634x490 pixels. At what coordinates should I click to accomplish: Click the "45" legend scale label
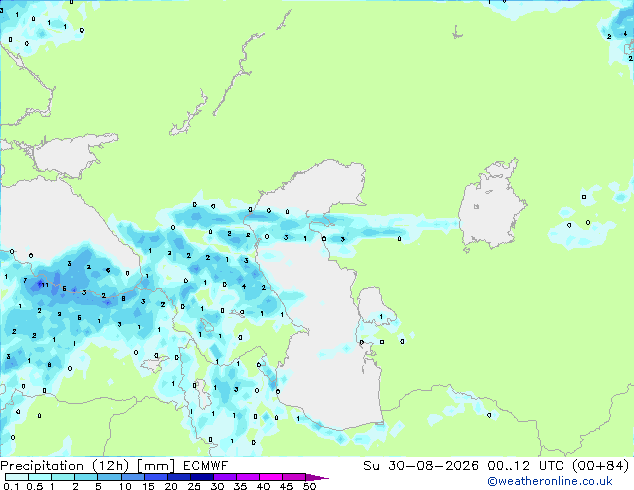pyautogui.click(x=286, y=486)
